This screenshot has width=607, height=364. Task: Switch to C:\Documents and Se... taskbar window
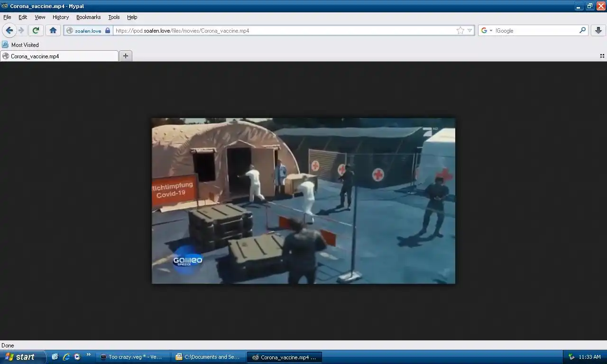pyautogui.click(x=208, y=357)
